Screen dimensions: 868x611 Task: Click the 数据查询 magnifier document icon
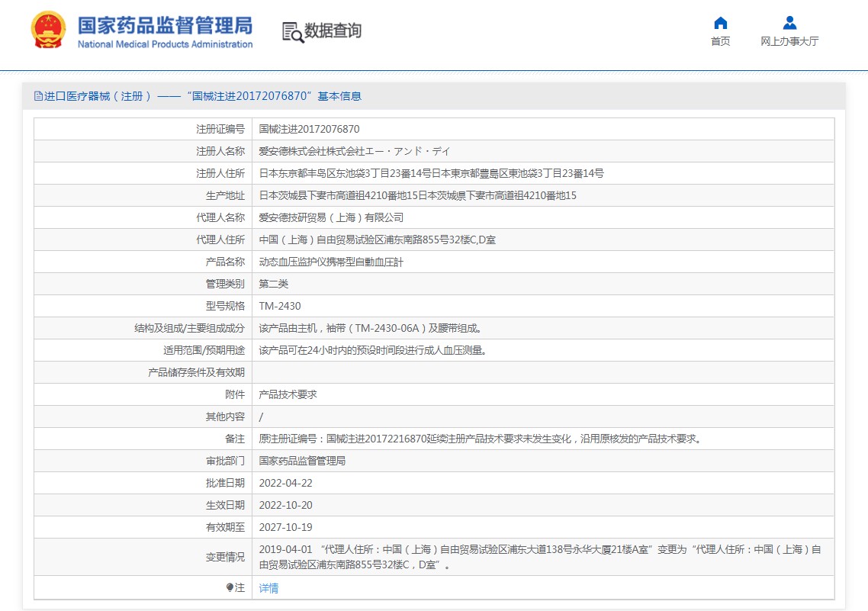pyautogui.click(x=292, y=31)
